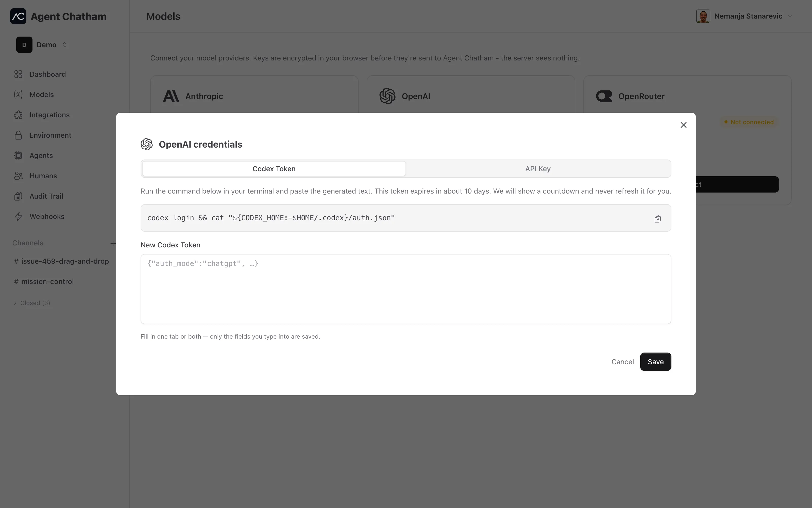This screenshot has width=812, height=508.
Task: Click the OpenRouter provider logo
Action: click(604, 96)
